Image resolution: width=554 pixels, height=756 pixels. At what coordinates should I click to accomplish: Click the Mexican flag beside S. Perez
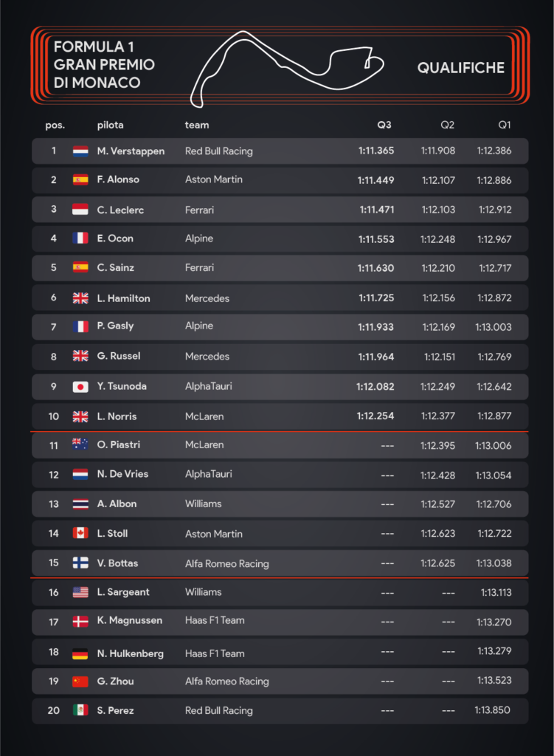coord(80,709)
